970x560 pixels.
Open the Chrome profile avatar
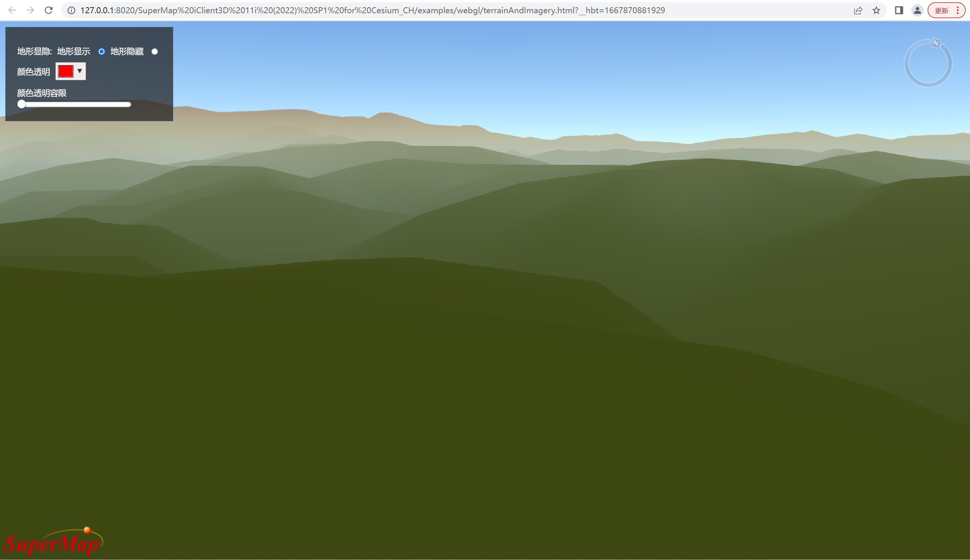click(x=917, y=10)
